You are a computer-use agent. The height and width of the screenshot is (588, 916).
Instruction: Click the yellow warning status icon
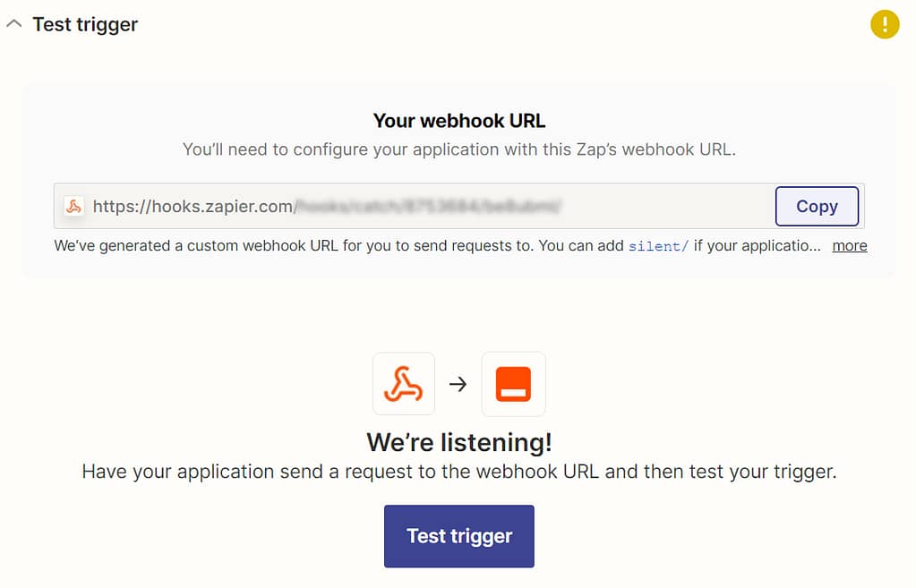tap(885, 24)
